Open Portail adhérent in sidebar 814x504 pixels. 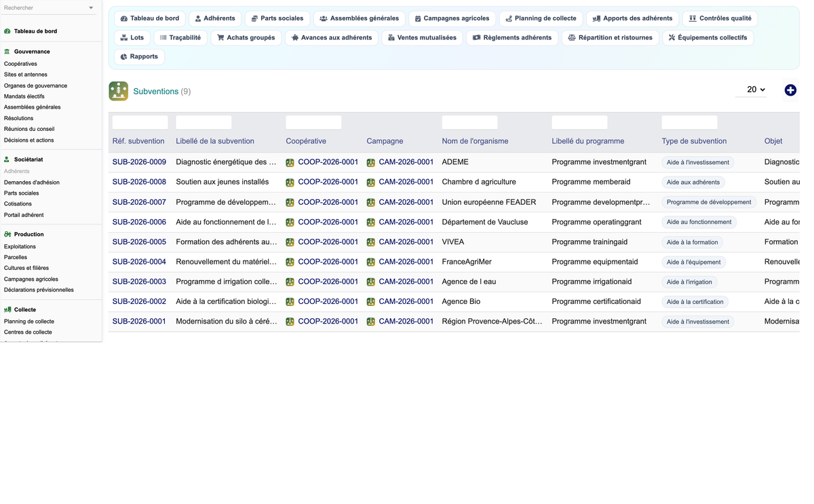24,215
